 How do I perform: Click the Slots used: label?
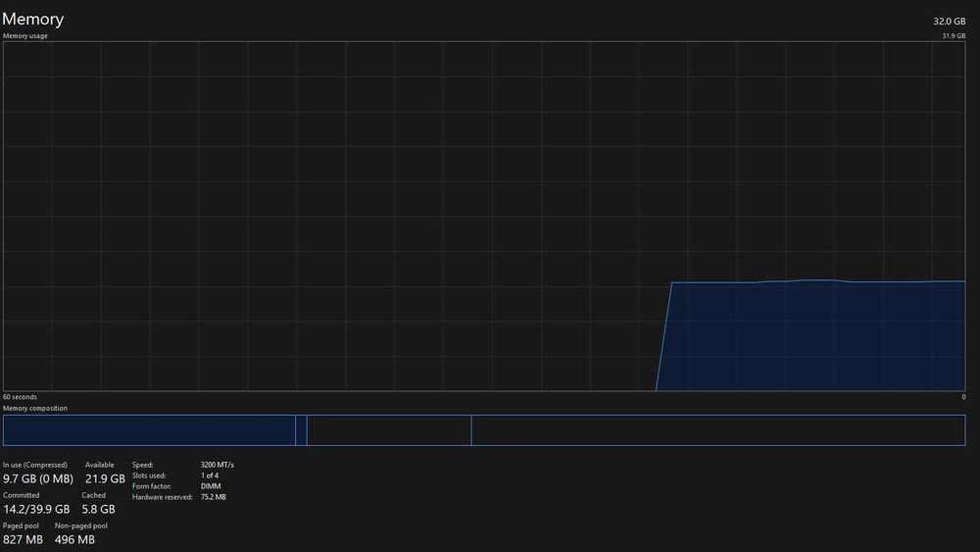pos(149,476)
